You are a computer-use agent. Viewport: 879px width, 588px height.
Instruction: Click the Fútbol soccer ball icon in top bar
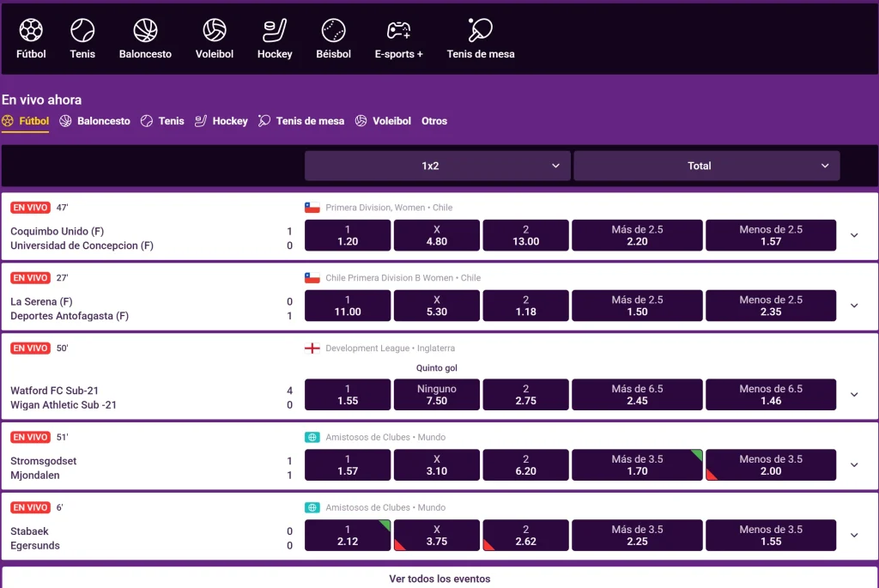[31, 31]
